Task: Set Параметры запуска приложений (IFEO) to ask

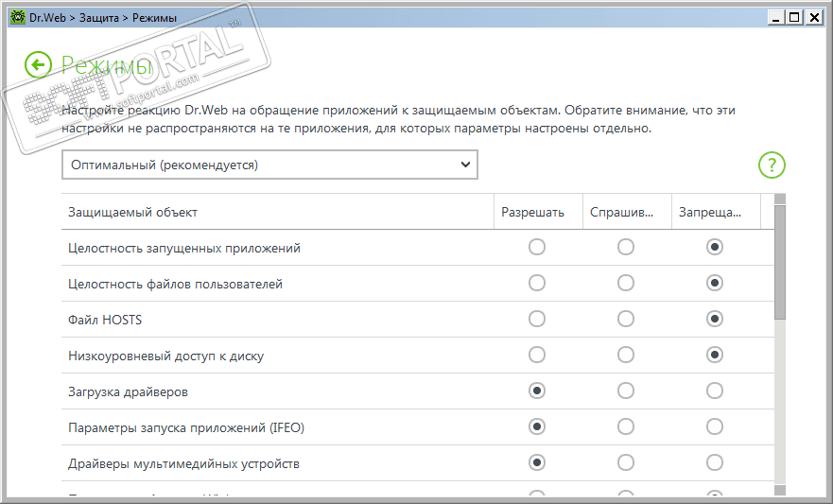Action: [625, 426]
